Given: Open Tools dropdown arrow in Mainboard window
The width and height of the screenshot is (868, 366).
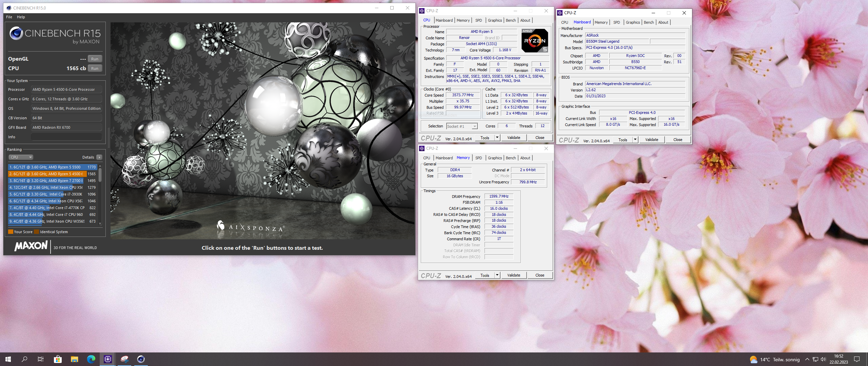Looking at the screenshot, I should (x=635, y=140).
